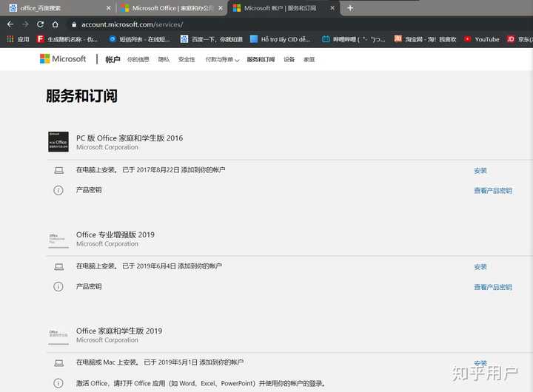Open the 短信列表 bookmark
The image size is (533, 392).
tap(139, 39)
